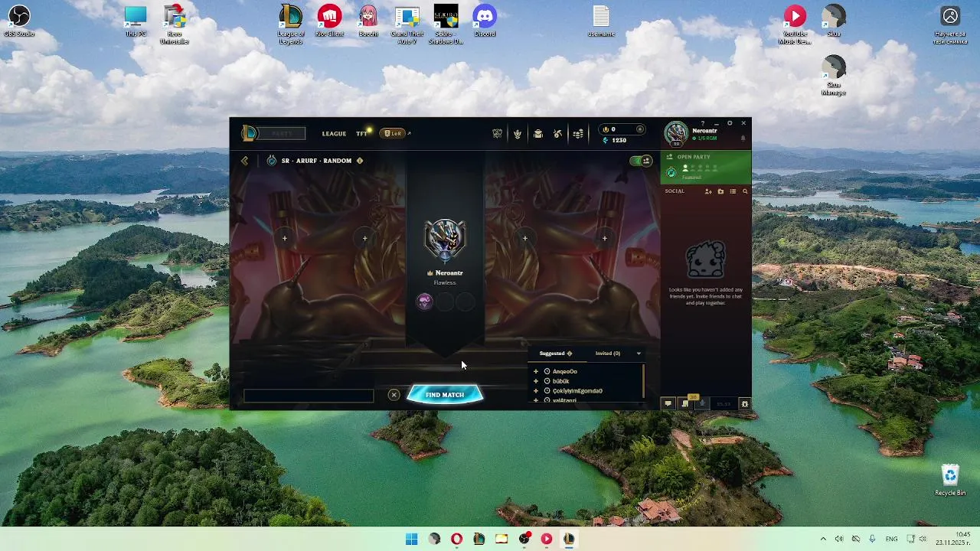Screen dimensions: 980x551
Task: Select suggested player AnqeoOo
Action: [565, 371]
